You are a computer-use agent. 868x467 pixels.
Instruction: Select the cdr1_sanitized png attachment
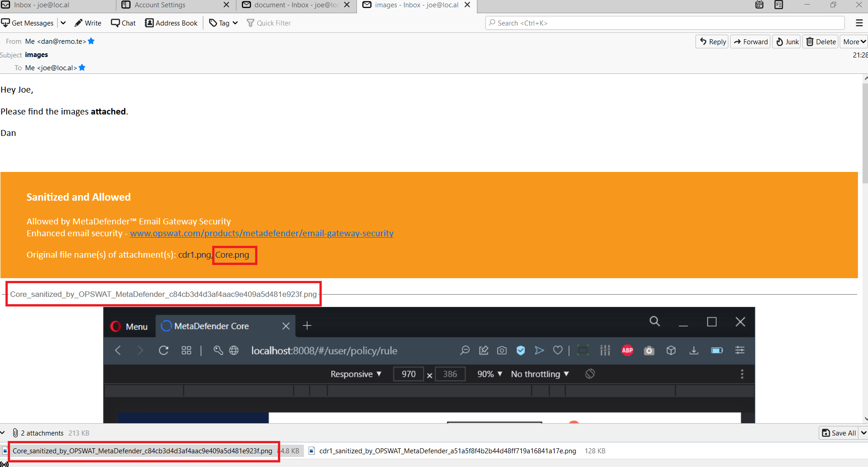coord(457,451)
